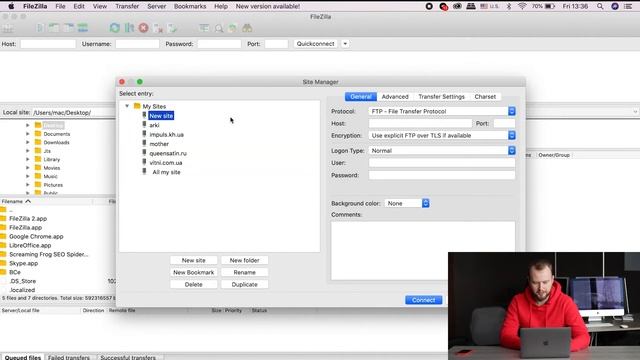Click the process queue toolbar icon

(x=129, y=28)
